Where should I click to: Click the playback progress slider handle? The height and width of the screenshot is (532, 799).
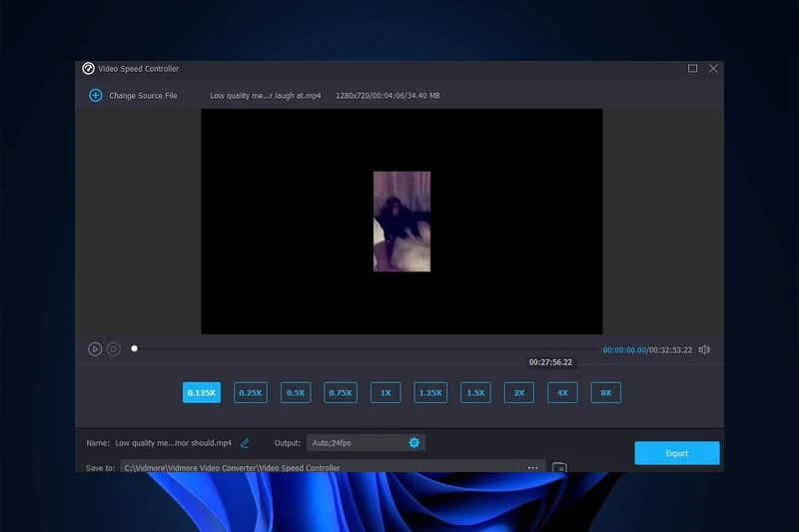click(x=135, y=349)
